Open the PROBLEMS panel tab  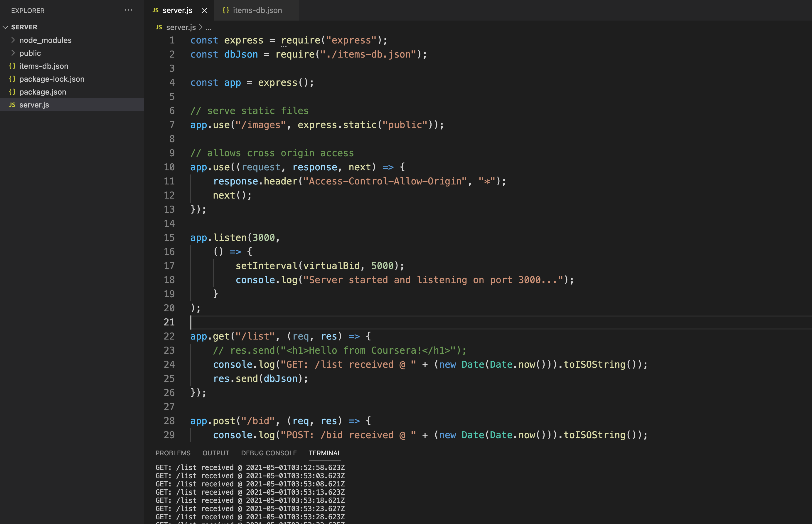173,453
